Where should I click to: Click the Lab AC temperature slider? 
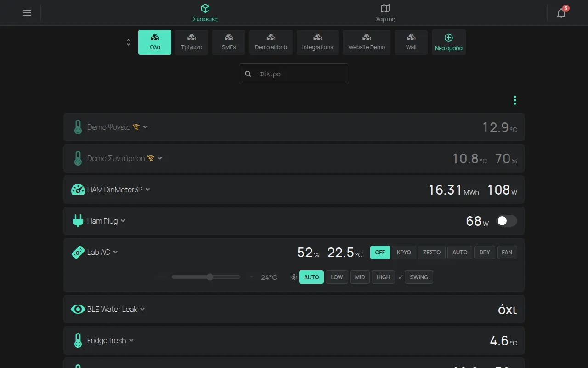[206, 277]
